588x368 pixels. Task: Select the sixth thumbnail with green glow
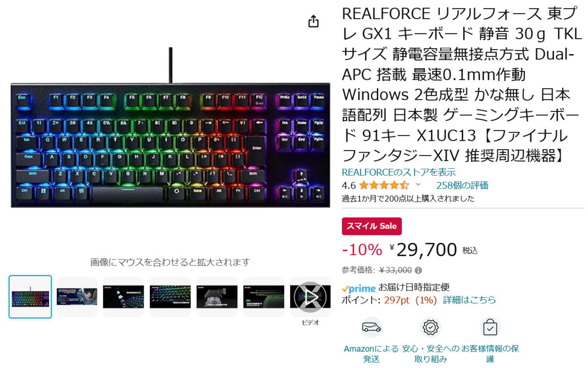pyautogui.click(x=264, y=297)
